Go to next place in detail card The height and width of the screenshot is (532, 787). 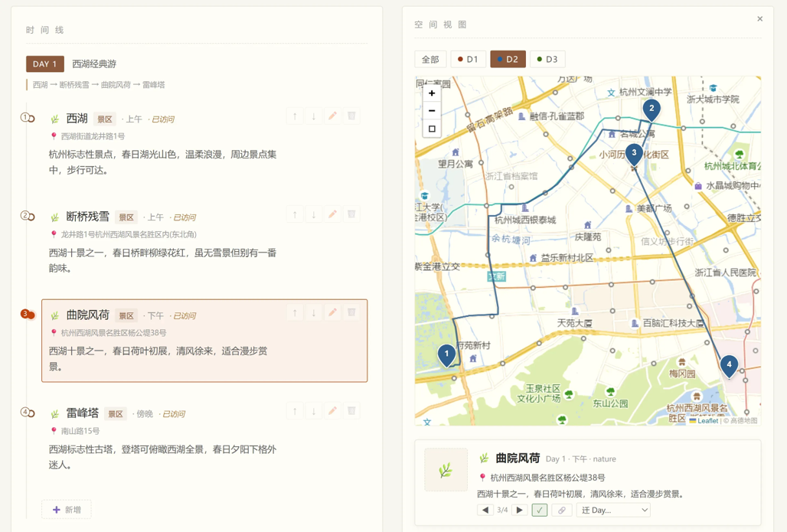tap(520, 510)
